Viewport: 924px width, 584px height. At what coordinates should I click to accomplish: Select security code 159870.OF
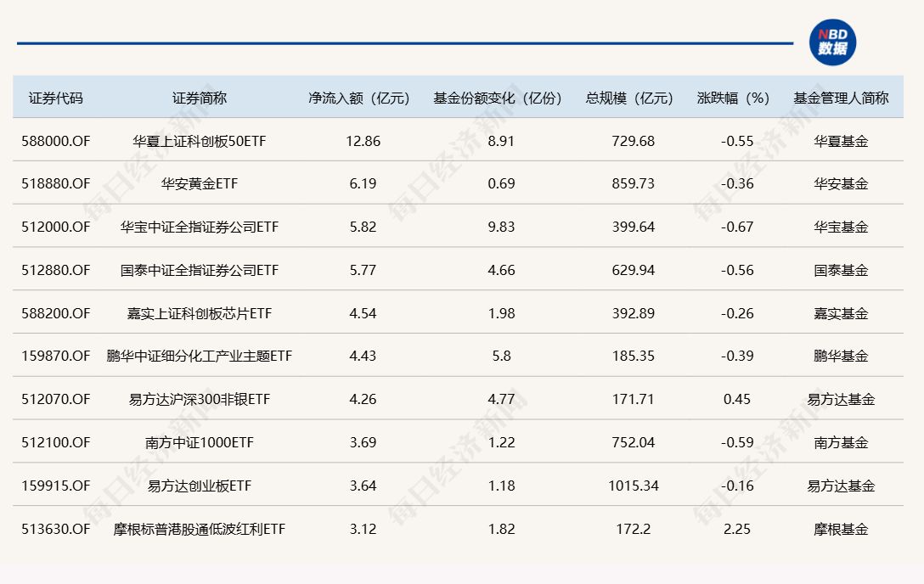[56, 356]
